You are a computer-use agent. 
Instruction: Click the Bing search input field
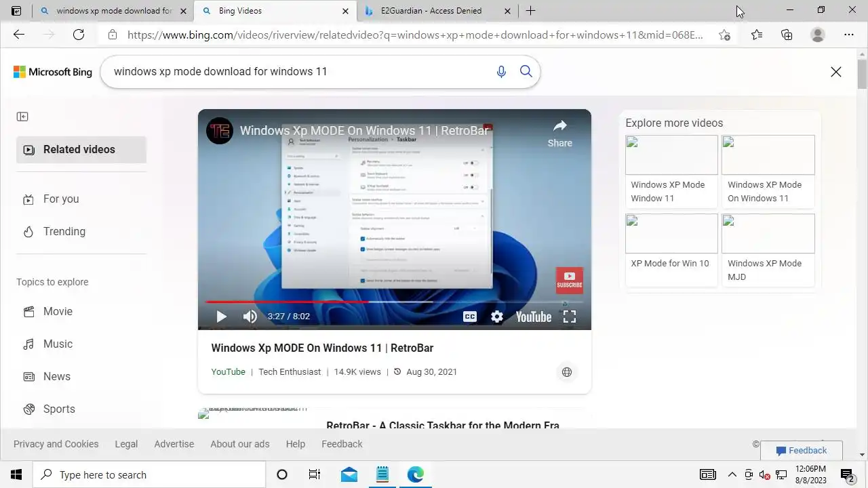coord(298,71)
